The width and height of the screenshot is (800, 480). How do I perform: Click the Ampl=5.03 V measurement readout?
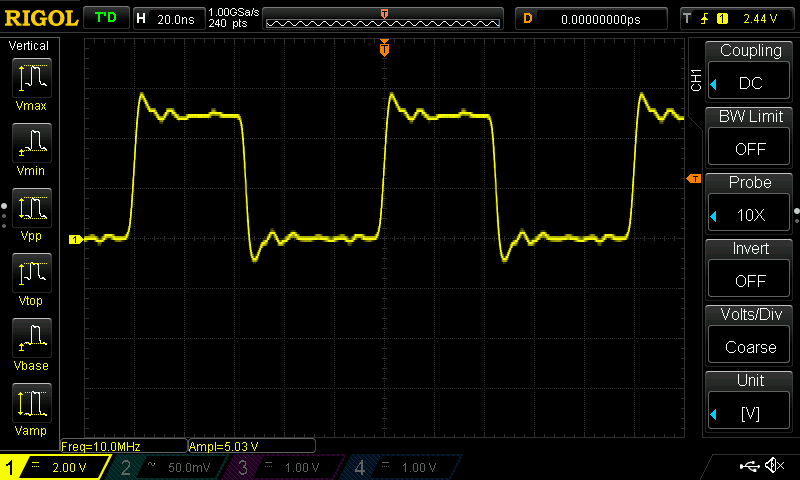pyautogui.click(x=252, y=446)
